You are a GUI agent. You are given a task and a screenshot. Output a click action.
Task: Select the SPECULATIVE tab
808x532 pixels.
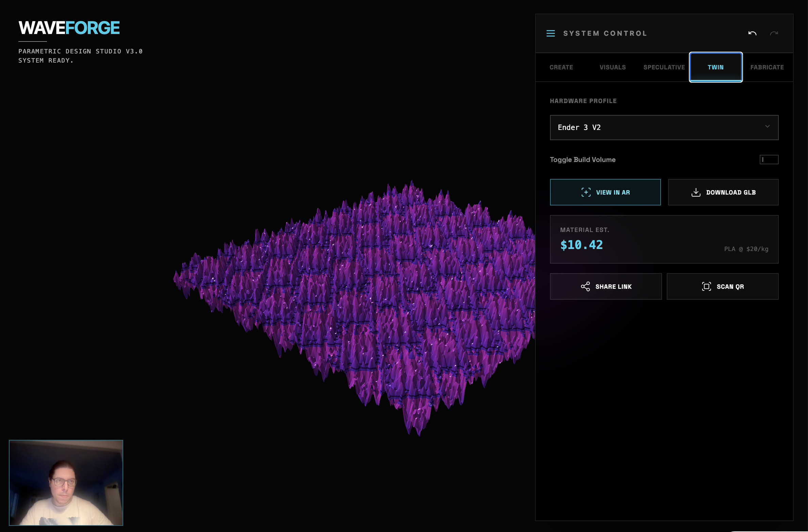click(x=664, y=67)
